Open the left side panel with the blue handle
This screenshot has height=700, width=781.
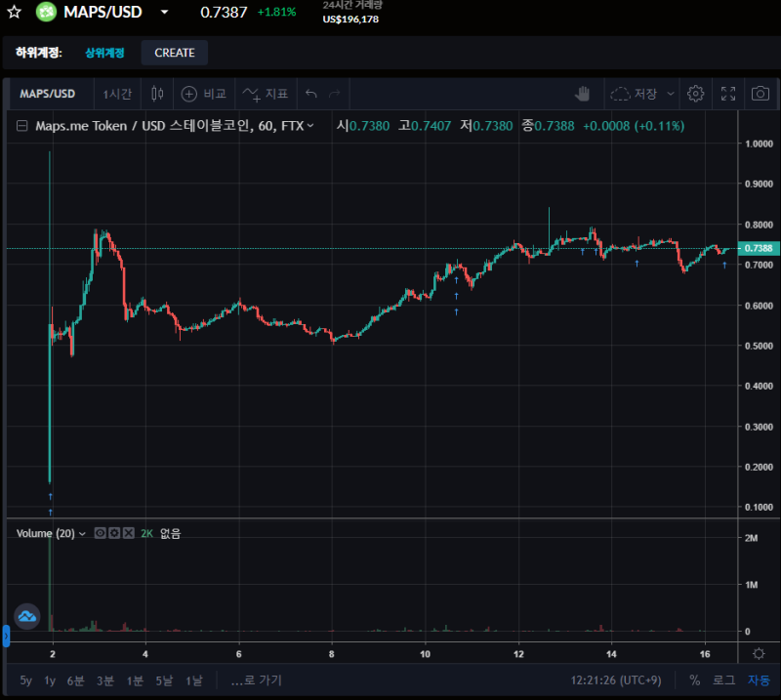6,637
